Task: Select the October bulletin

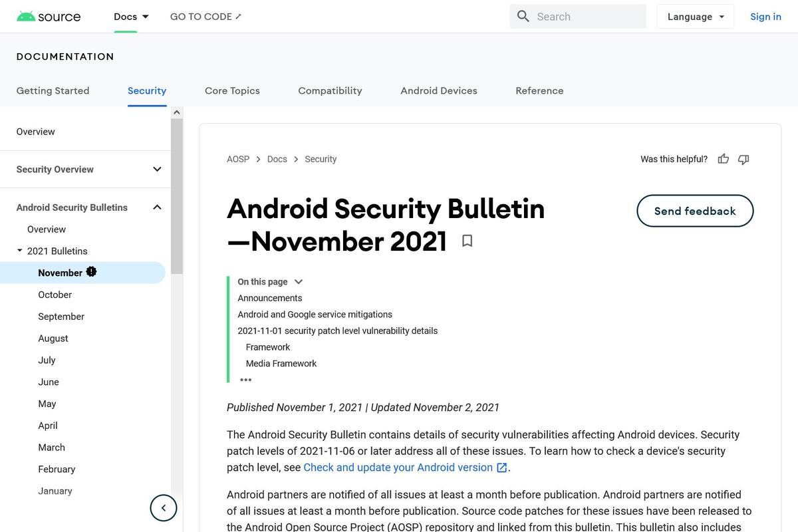Action: click(55, 295)
